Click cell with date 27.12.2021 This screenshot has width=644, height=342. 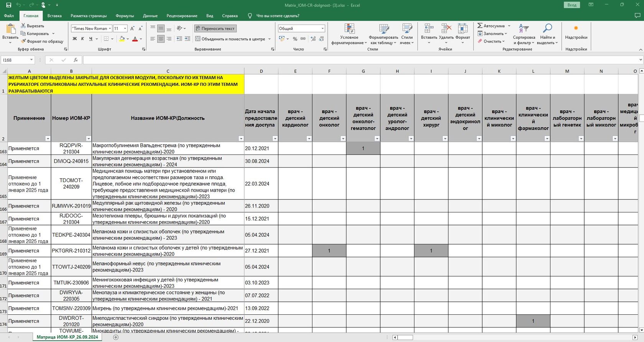[x=261, y=251]
